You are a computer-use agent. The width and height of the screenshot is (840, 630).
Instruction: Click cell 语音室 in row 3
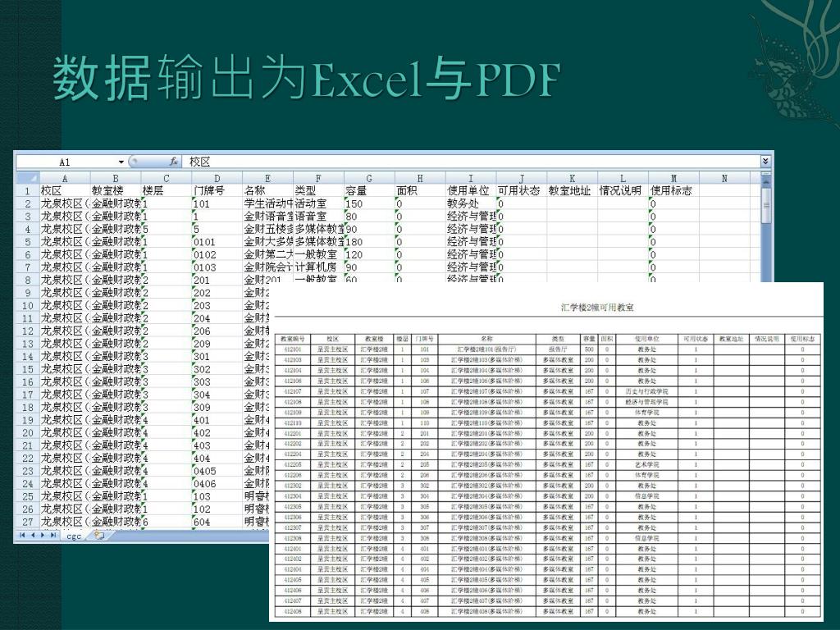[x=318, y=217]
